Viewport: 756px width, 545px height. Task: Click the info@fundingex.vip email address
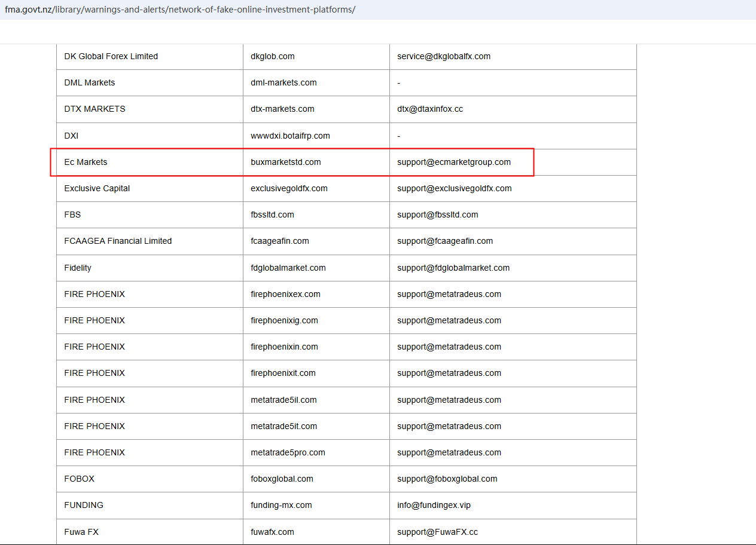pos(434,505)
